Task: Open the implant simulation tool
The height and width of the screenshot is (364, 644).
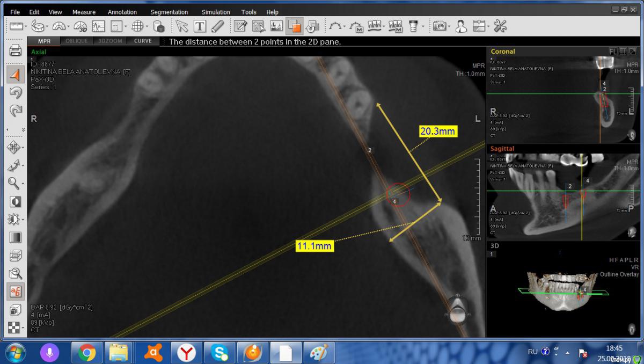Action: click(x=413, y=26)
